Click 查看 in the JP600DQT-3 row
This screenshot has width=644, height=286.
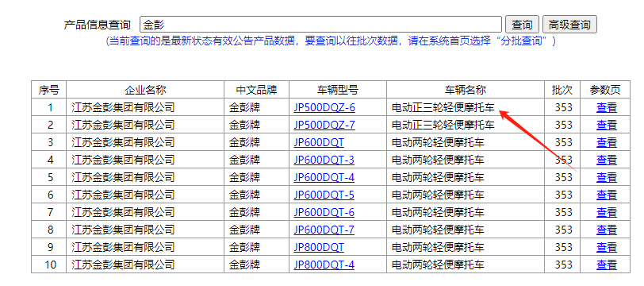click(x=607, y=160)
